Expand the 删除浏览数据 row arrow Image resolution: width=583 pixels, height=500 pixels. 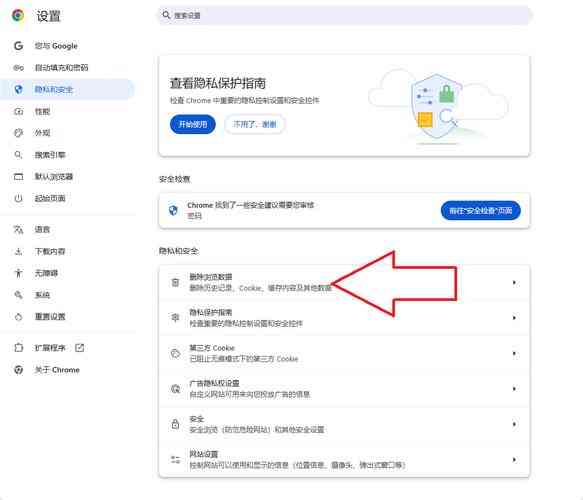click(514, 283)
